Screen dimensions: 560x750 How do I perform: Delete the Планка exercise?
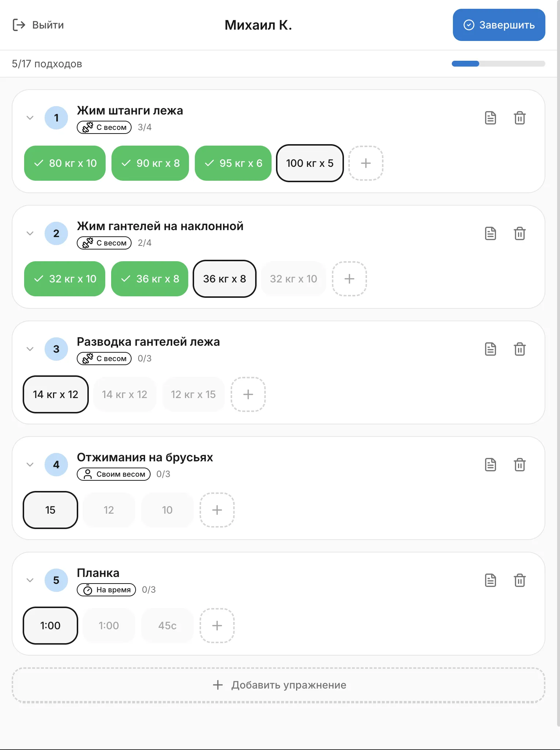tap(520, 580)
